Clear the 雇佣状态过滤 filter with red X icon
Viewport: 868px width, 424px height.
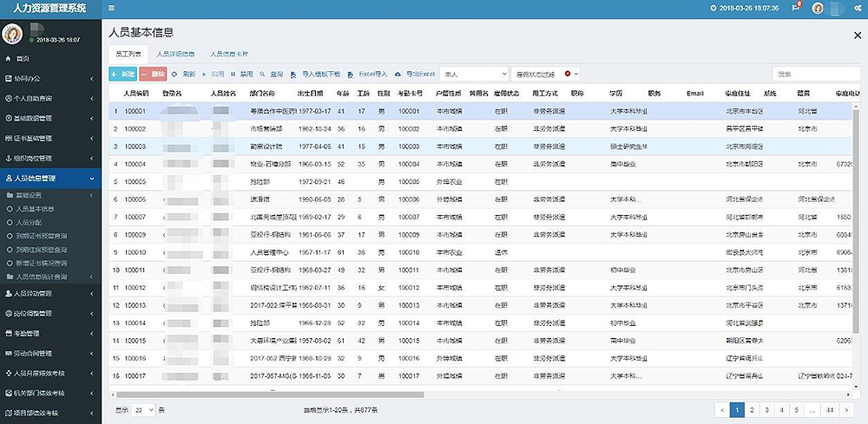pos(568,74)
